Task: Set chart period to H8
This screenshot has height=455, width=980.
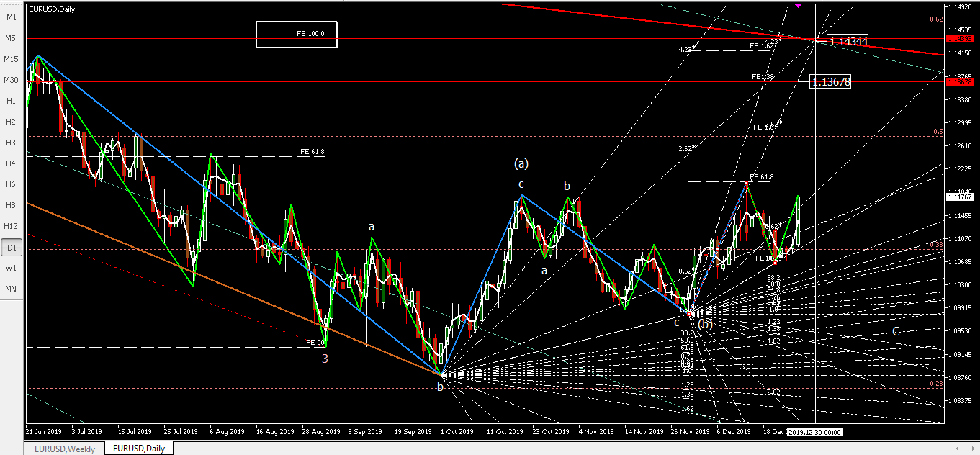Action: 11,205
